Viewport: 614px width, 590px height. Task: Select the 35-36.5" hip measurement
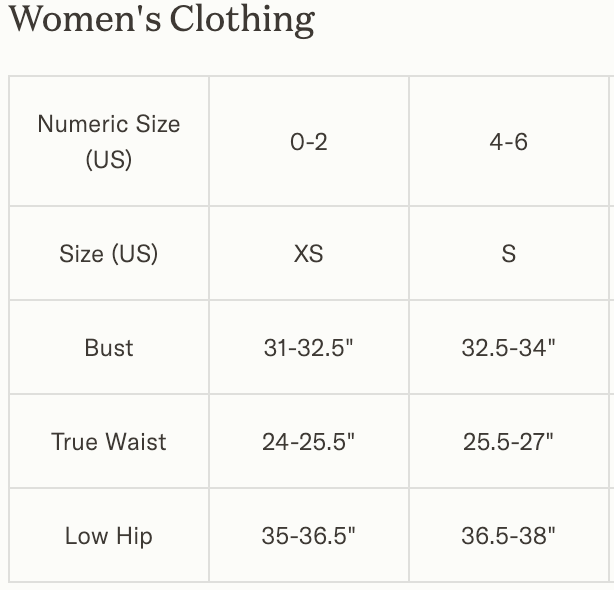(309, 536)
